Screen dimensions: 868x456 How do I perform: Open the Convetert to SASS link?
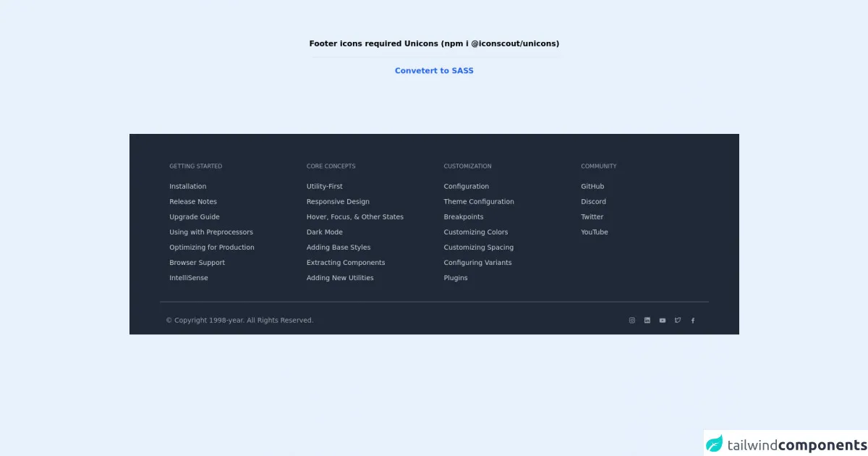(434, 71)
